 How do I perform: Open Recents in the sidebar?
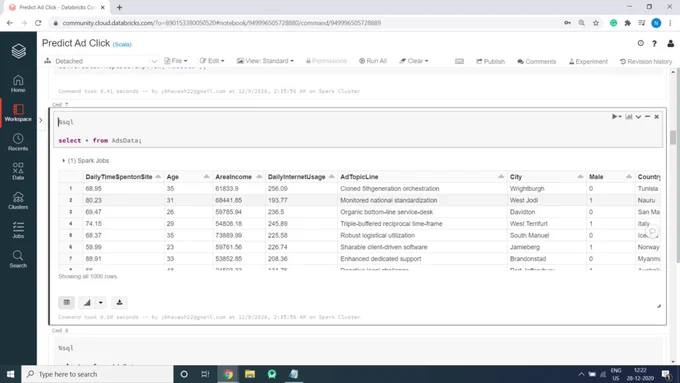pos(18,142)
